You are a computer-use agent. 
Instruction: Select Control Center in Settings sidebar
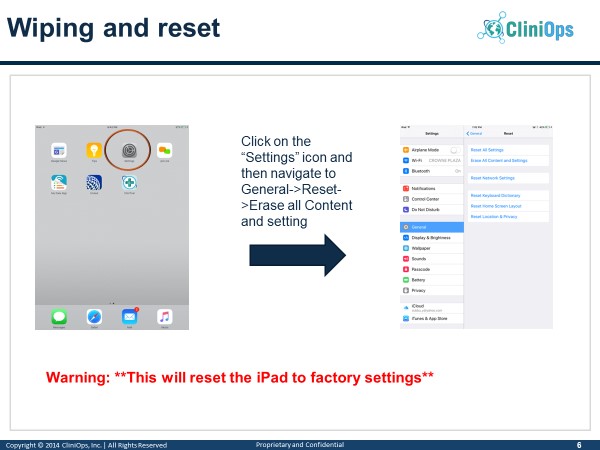click(x=432, y=199)
